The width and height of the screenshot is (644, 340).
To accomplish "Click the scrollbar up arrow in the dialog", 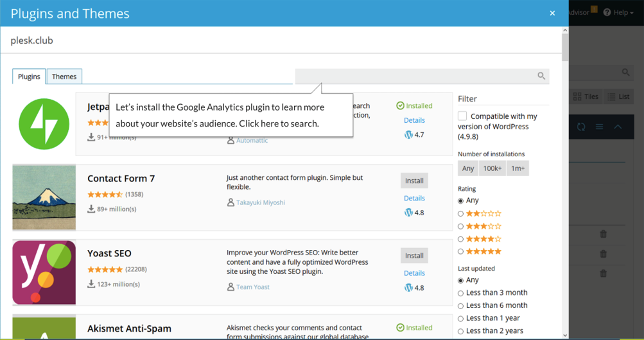I will [565, 30].
